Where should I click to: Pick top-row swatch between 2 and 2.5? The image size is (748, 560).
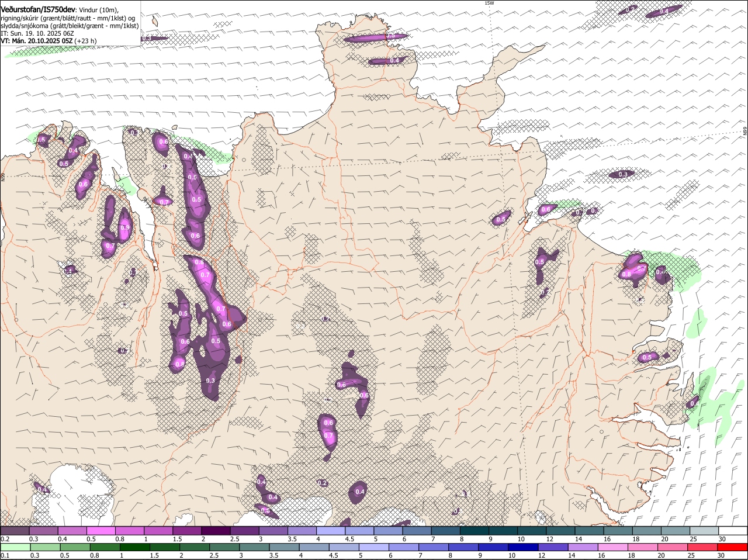(x=216, y=531)
